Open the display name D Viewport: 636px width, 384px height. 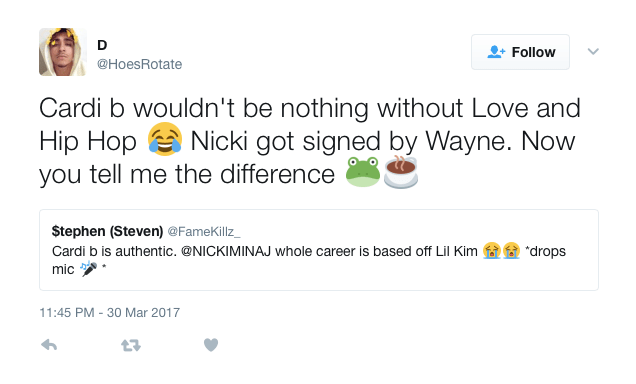click(x=102, y=45)
